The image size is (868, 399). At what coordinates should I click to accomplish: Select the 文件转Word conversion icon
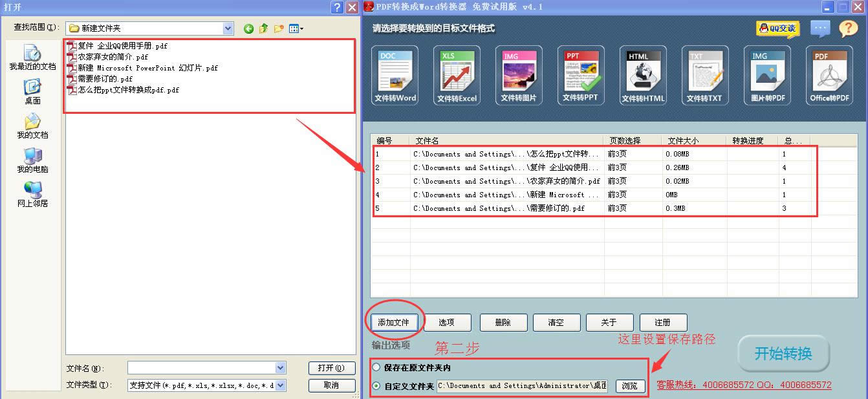(395, 74)
